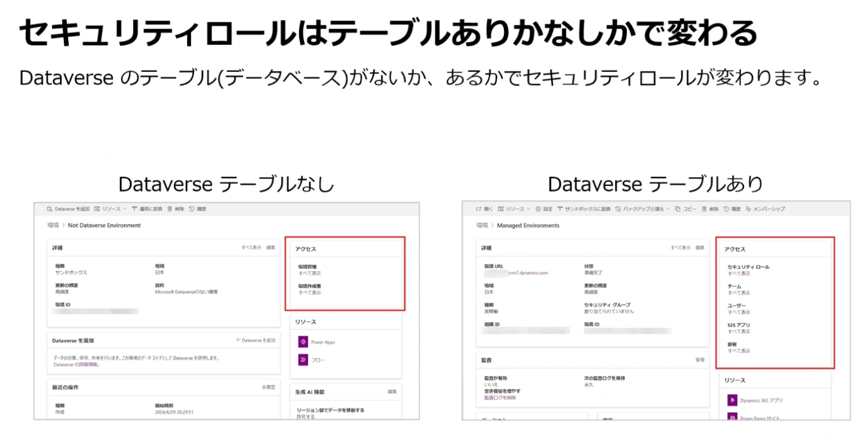
Task: Click Dataverse を追加 in the left toolbar
Action: (68, 209)
